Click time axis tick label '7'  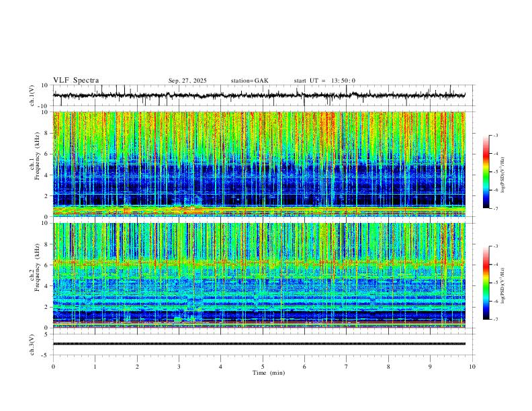coord(347,367)
